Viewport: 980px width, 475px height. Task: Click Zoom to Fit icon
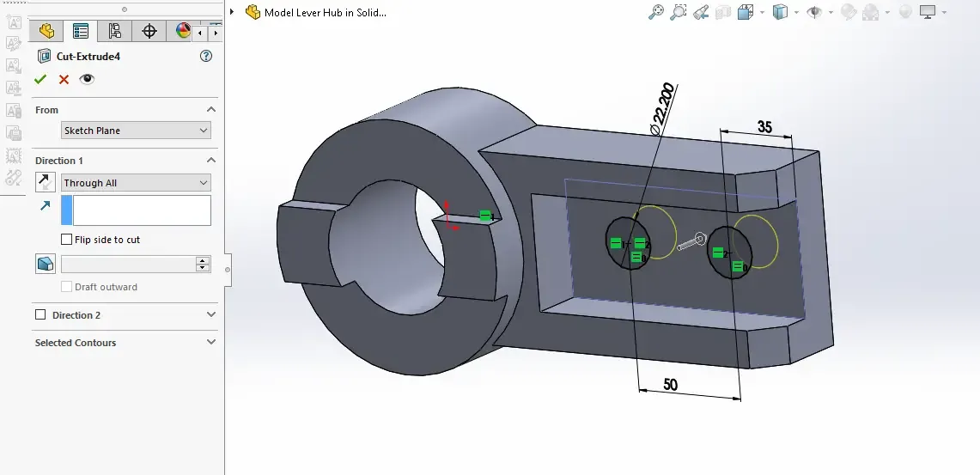tap(655, 12)
